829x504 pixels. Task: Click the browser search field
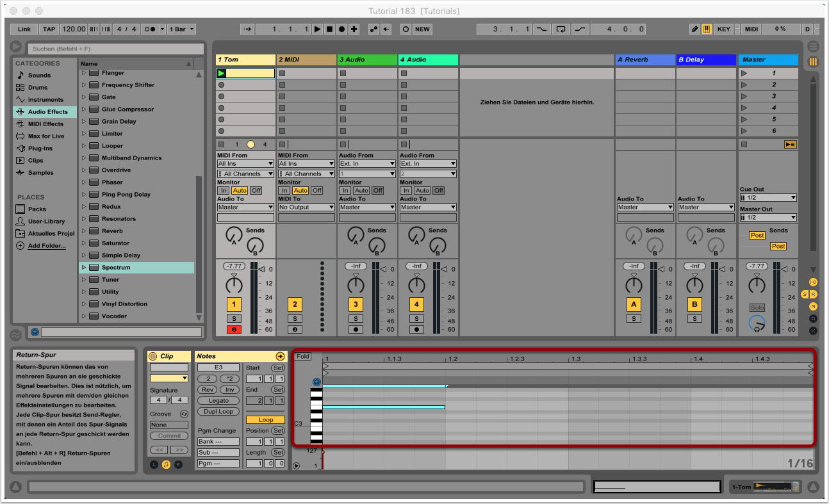click(115, 49)
